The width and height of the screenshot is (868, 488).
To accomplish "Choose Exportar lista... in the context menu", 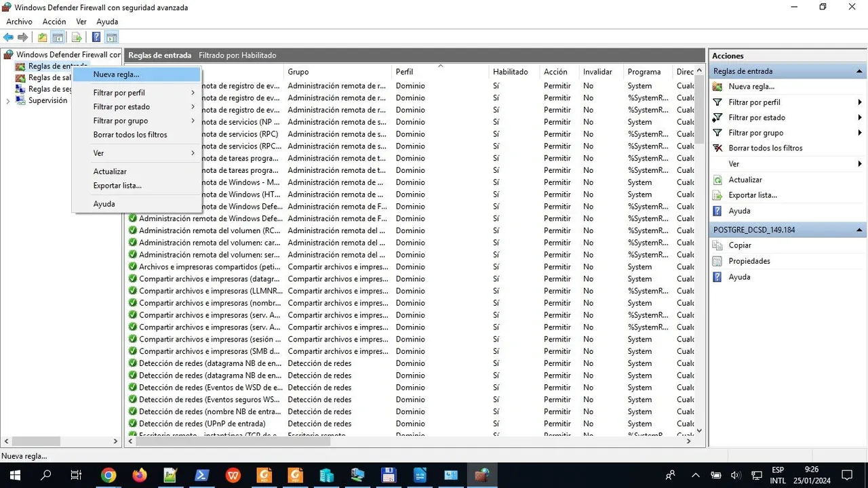I will (x=136, y=186).
